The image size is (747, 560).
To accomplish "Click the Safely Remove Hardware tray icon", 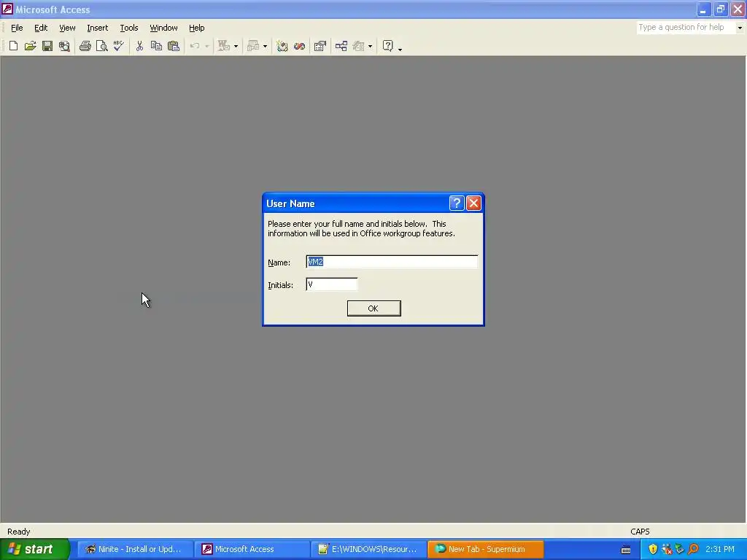I will pos(680,549).
